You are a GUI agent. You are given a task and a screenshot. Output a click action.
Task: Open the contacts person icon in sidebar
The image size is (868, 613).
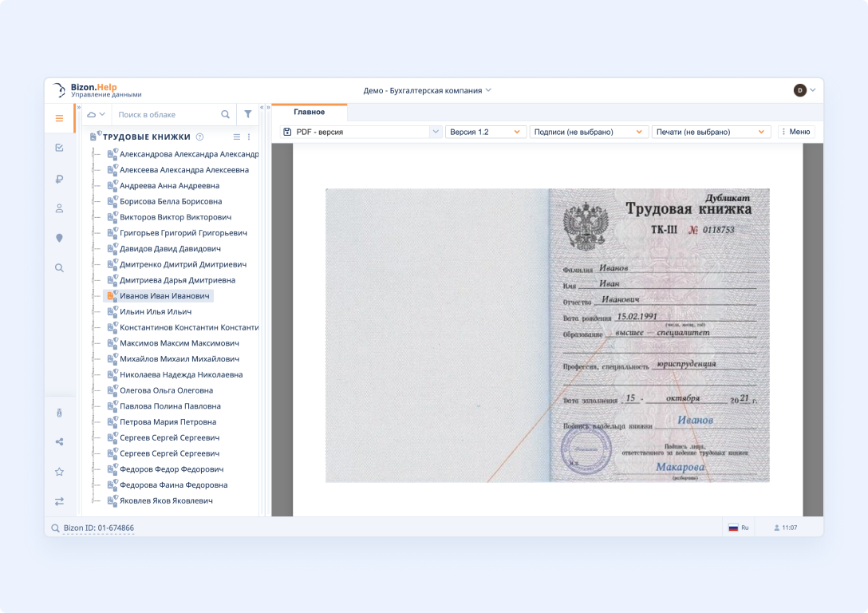(x=59, y=208)
